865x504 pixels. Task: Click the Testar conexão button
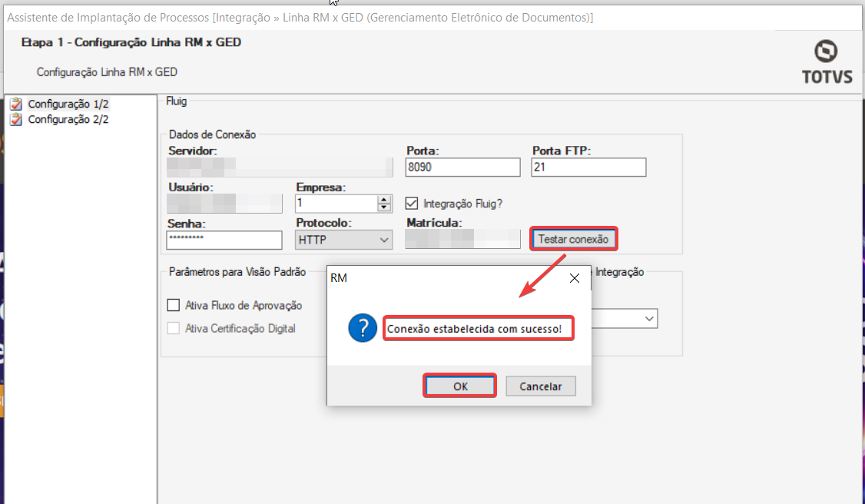coord(573,239)
